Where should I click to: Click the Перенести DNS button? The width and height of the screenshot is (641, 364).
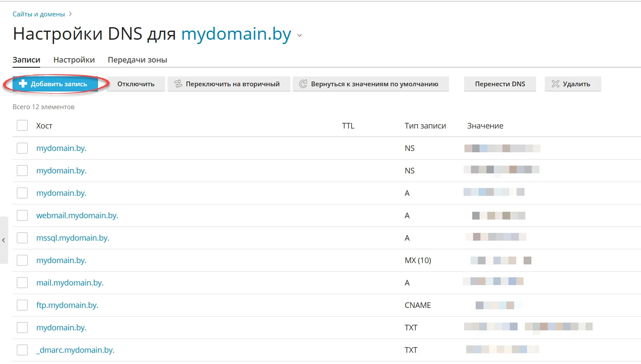click(x=500, y=84)
